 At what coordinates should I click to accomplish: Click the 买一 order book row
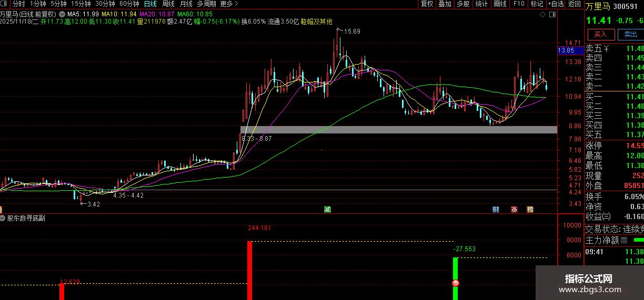pos(615,97)
